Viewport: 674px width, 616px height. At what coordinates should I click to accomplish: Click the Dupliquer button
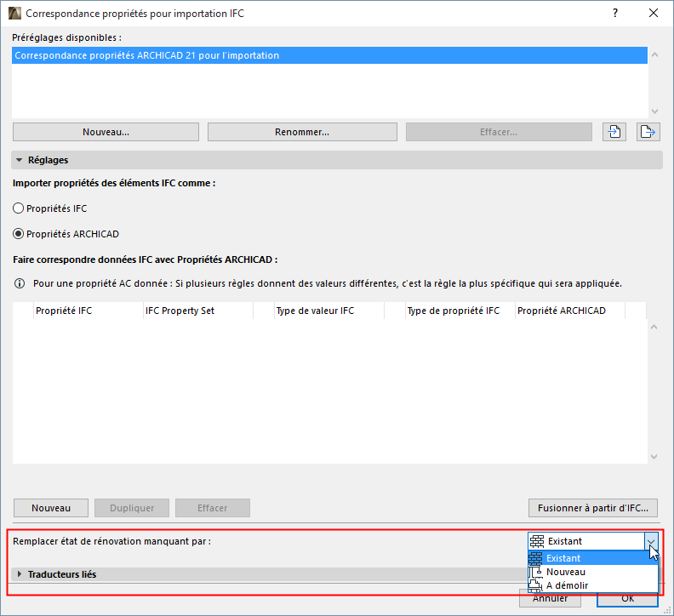[132, 508]
